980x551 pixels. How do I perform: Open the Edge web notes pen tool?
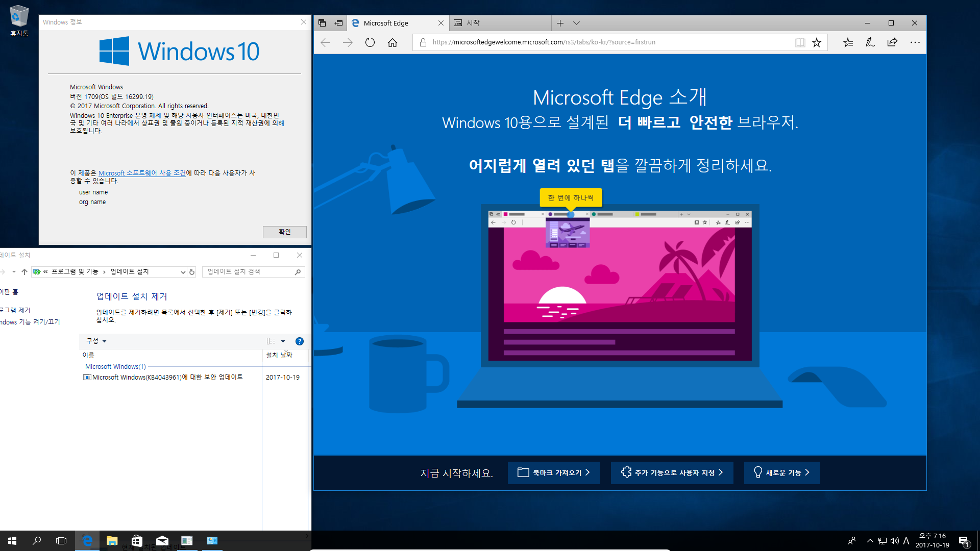870,42
